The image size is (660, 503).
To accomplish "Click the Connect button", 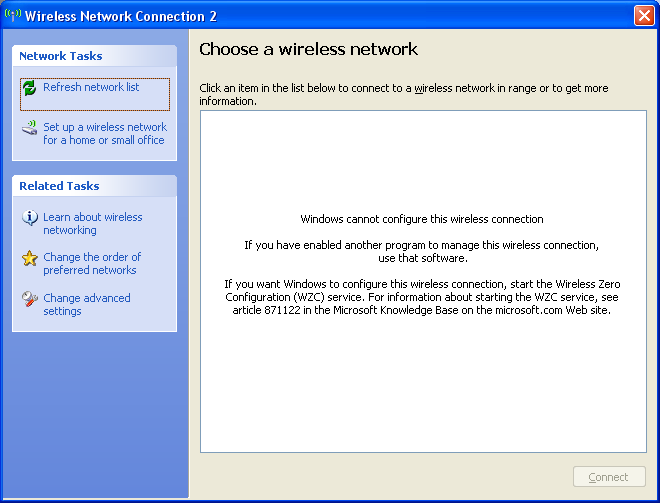I will 609,477.
